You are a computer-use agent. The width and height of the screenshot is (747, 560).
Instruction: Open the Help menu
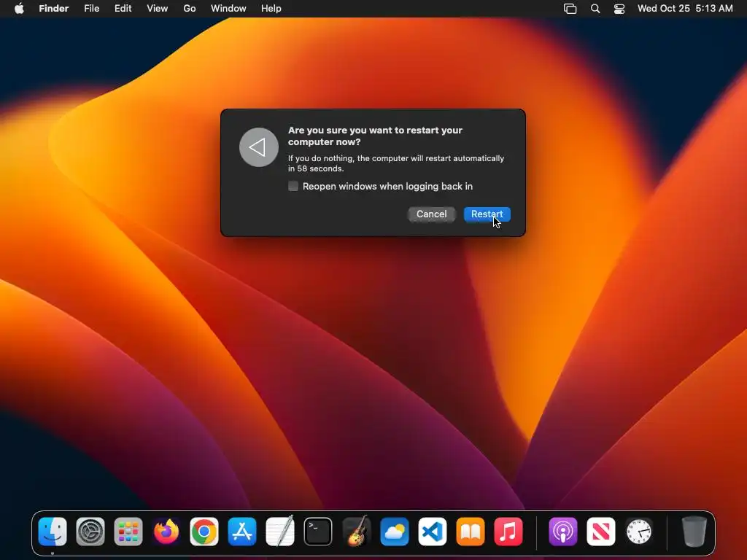point(271,9)
